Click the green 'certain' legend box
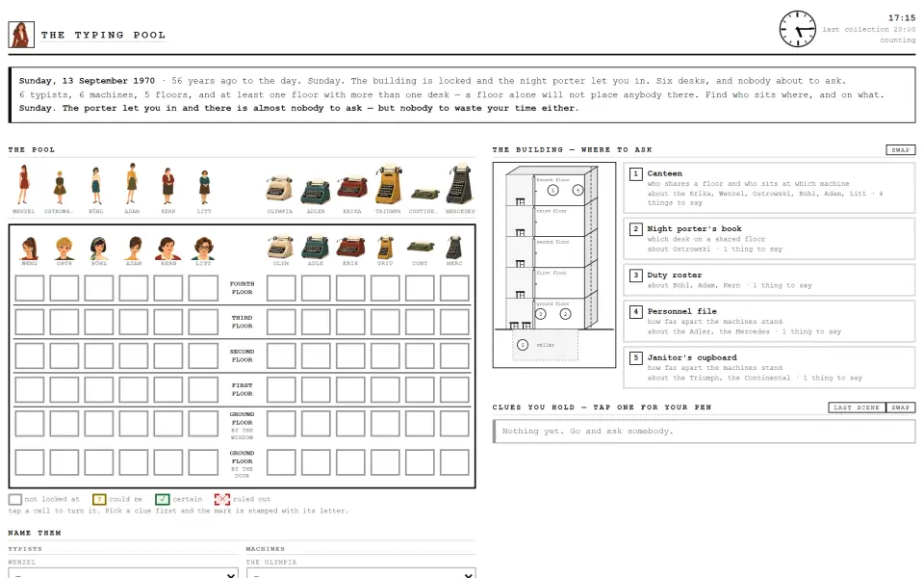Image resolution: width=924 pixels, height=578 pixels. tap(163, 499)
